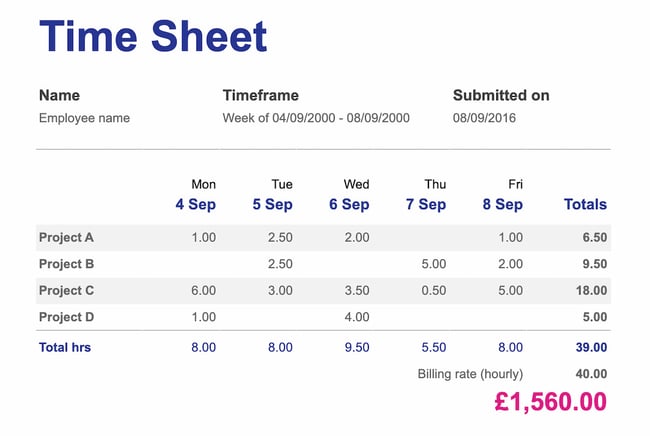This screenshot has width=650, height=436.
Task: Click the Total hrs row label
Action: pos(65,347)
